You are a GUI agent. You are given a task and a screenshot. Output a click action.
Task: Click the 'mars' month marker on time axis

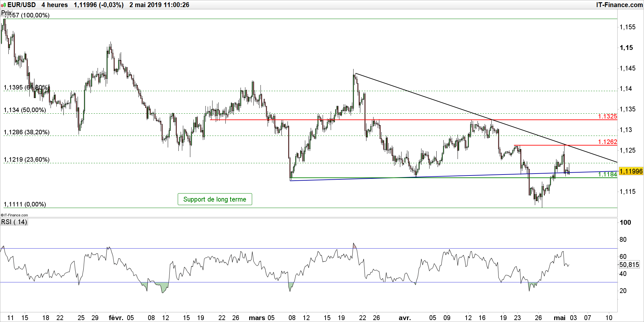[x=257, y=318]
